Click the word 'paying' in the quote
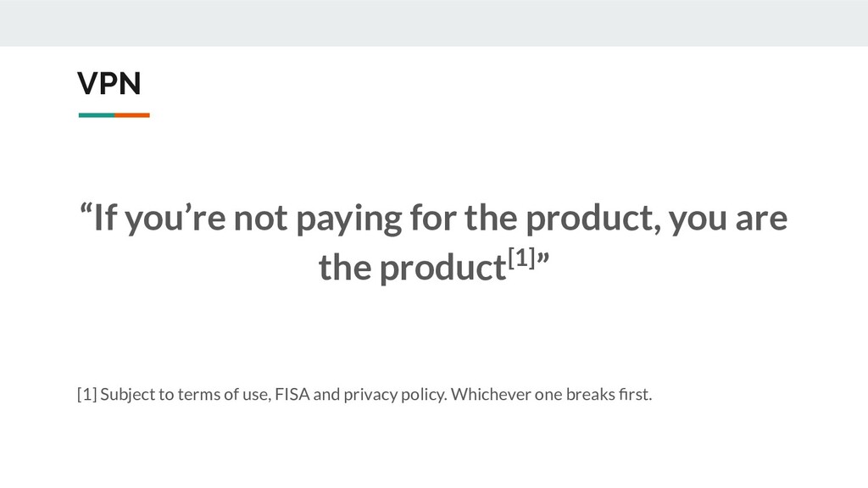868x488 pixels. point(348,219)
